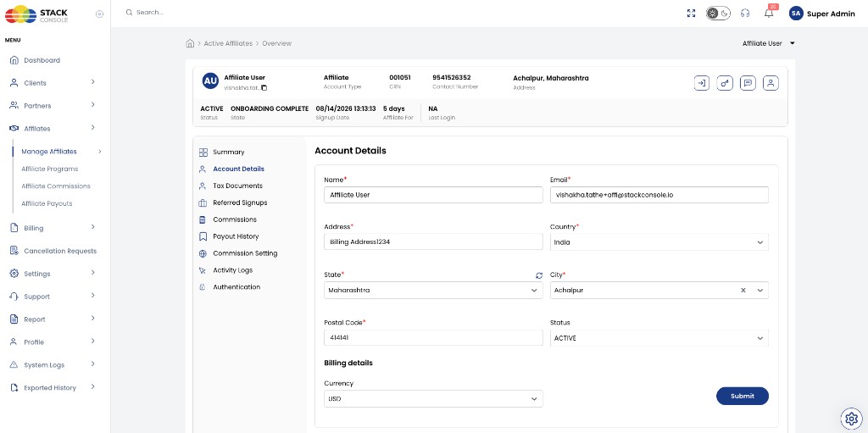The height and width of the screenshot is (433, 868).
Task: Copy the affiliate email with copy icon
Action: [264, 87]
